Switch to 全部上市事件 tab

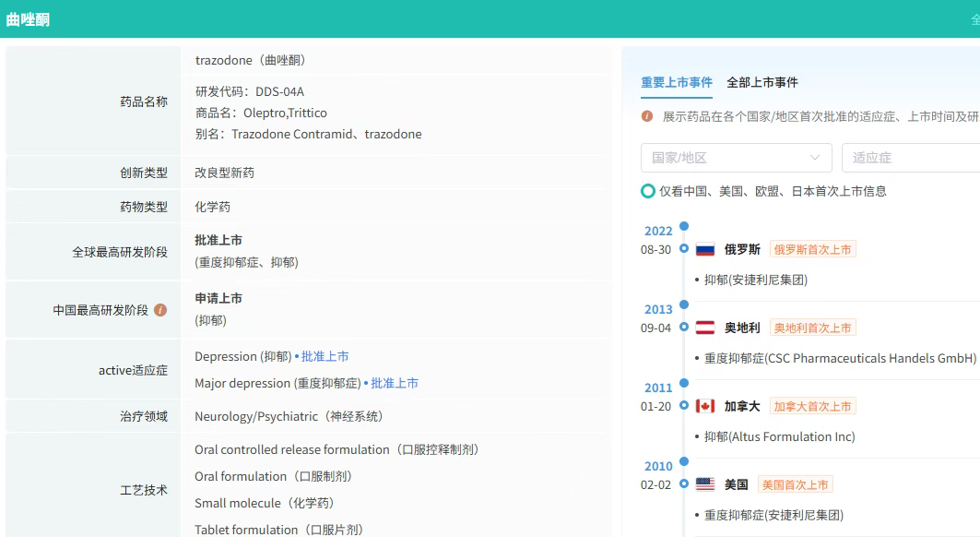(762, 82)
